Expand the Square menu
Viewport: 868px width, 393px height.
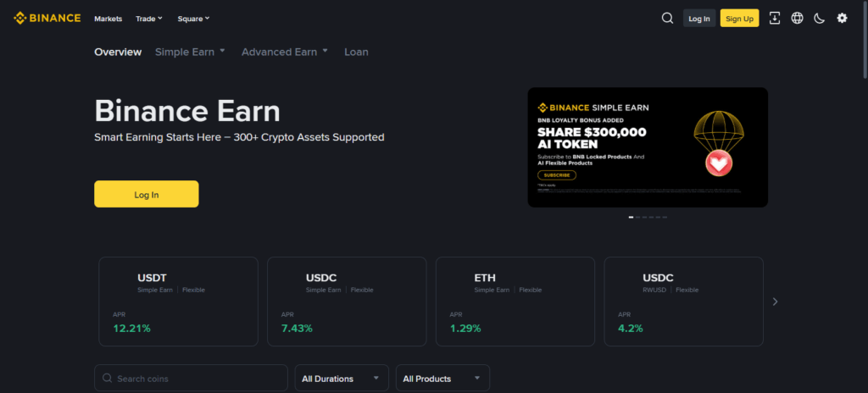pos(194,19)
